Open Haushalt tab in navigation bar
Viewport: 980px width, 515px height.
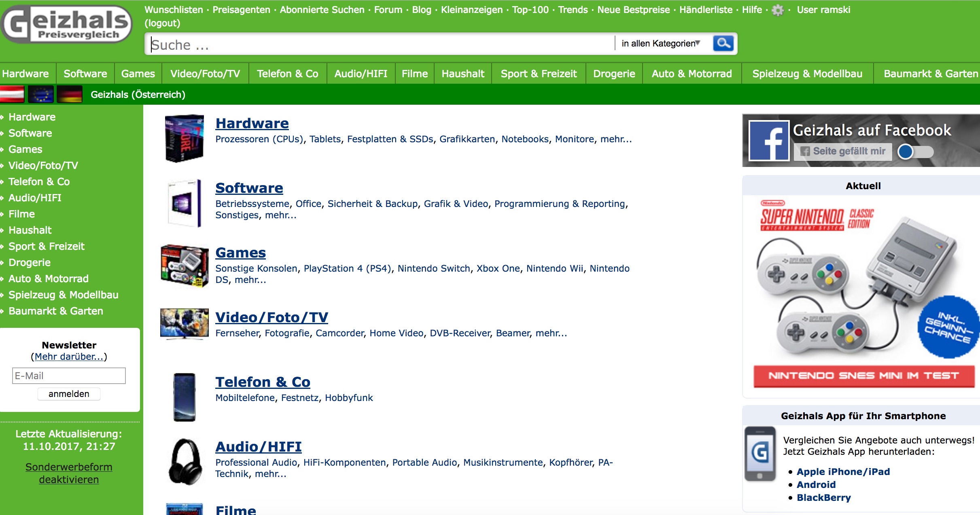point(463,74)
